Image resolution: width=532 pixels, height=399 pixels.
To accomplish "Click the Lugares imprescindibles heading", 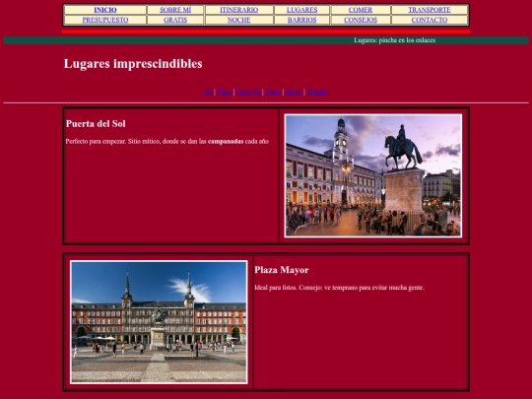I will point(133,64).
